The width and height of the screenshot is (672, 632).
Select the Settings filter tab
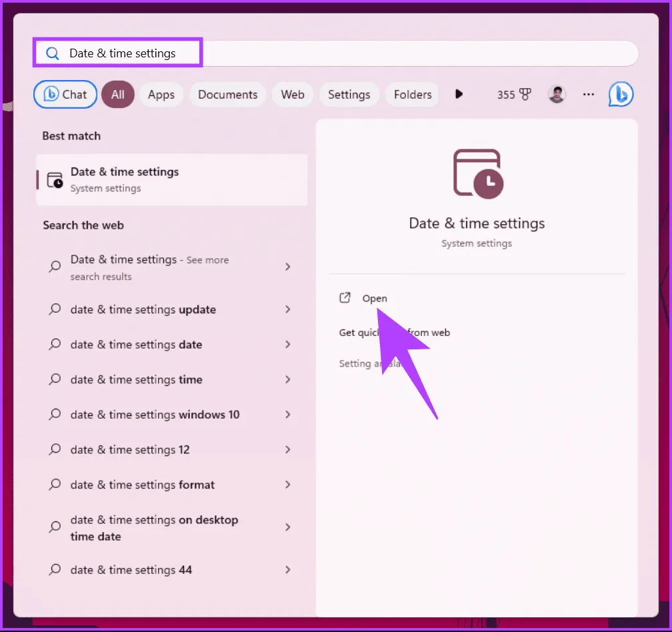349,95
